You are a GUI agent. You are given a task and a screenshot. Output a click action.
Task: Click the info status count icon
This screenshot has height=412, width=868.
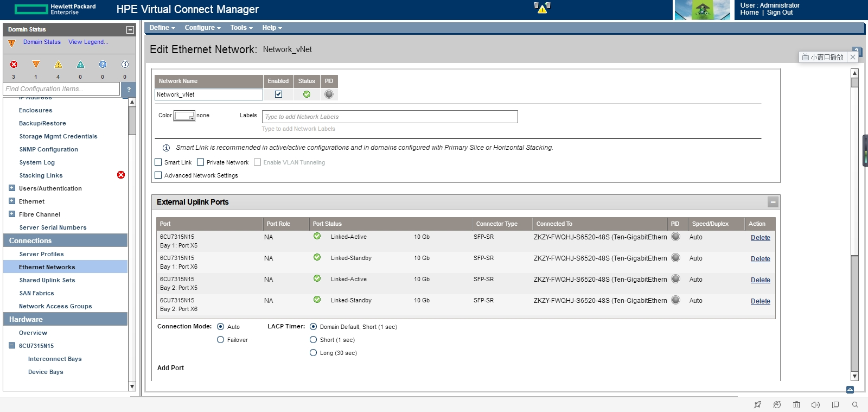[125, 64]
